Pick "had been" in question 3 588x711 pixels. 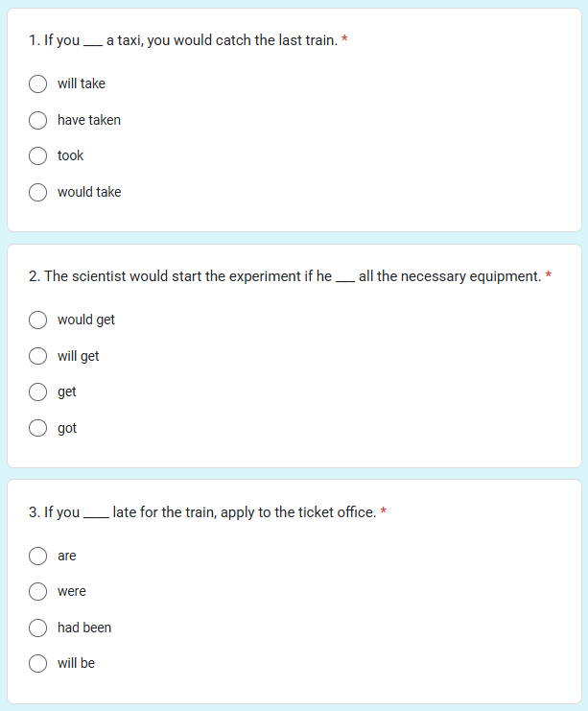(37, 628)
